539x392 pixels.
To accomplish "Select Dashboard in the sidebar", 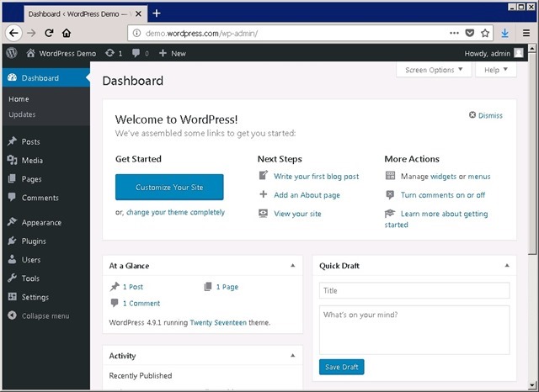I will click(46, 78).
